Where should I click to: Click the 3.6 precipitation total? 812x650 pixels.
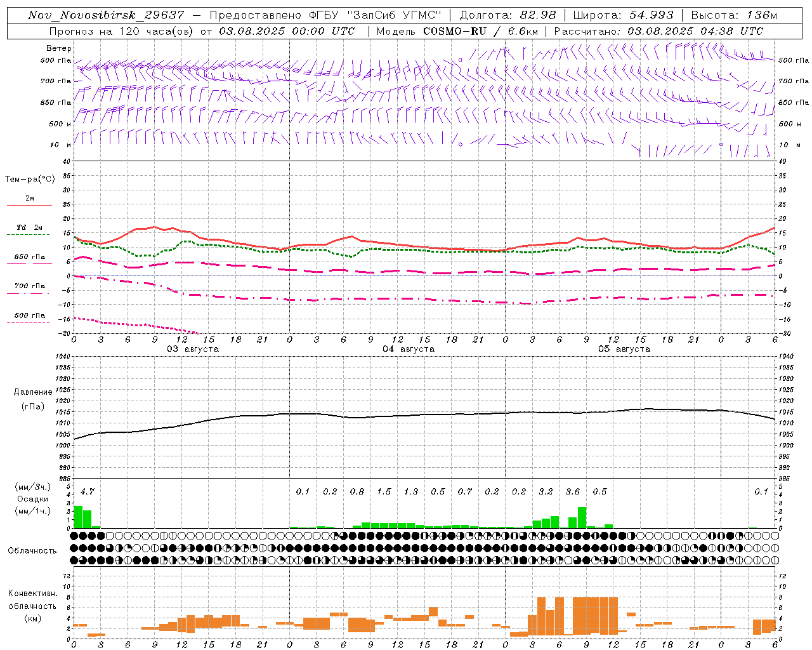(x=573, y=491)
